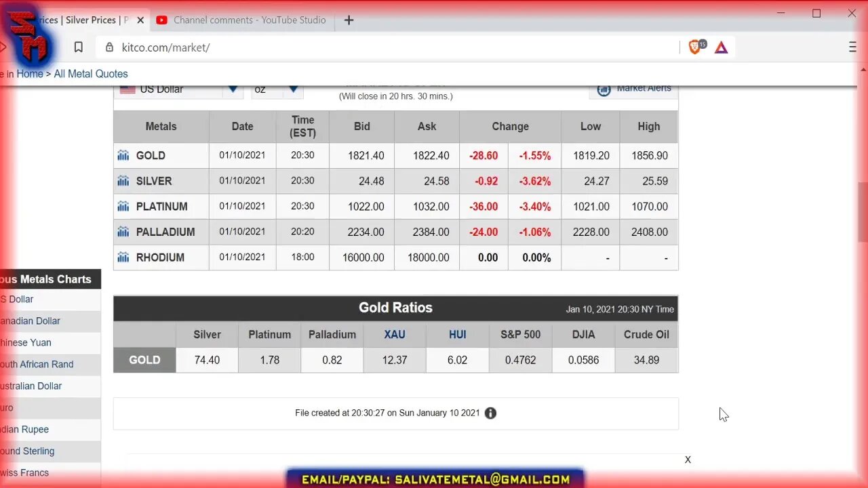Click the S&P 500 ratio 0.4762
This screenshot has width=868, height=488.
521,360
